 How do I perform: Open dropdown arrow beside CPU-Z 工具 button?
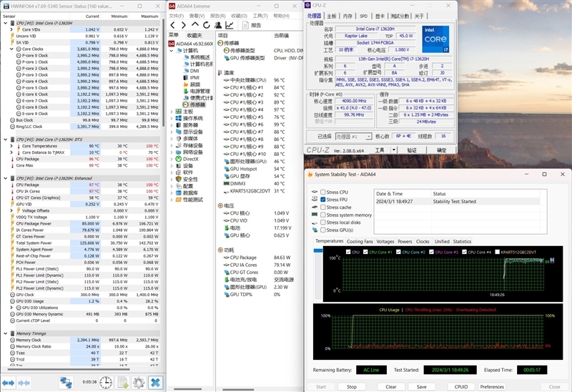[394, 150]
